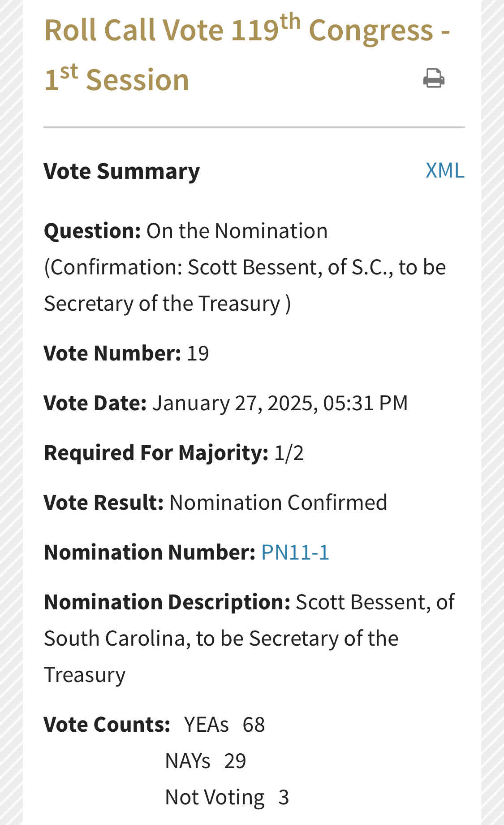The height and width of the screenshot is (825, 504).
Task: Click the Vote Date label
Action: click(95, 403)
